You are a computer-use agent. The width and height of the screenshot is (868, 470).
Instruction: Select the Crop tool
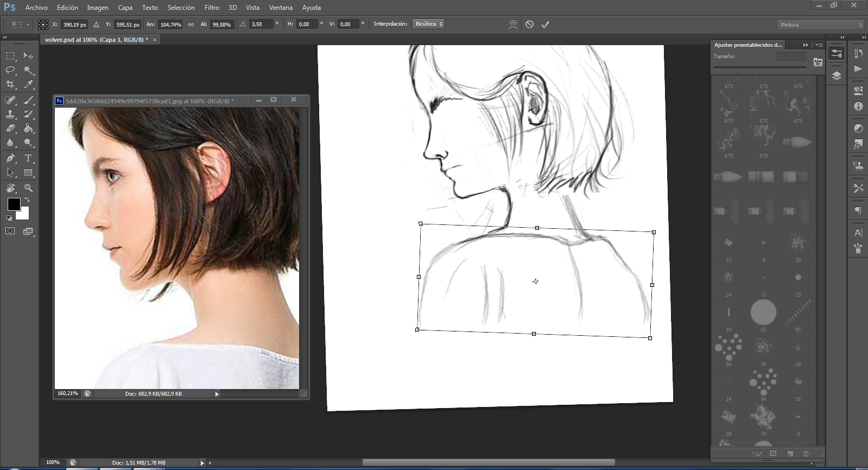pyautogui.click(x=10, y=84)
